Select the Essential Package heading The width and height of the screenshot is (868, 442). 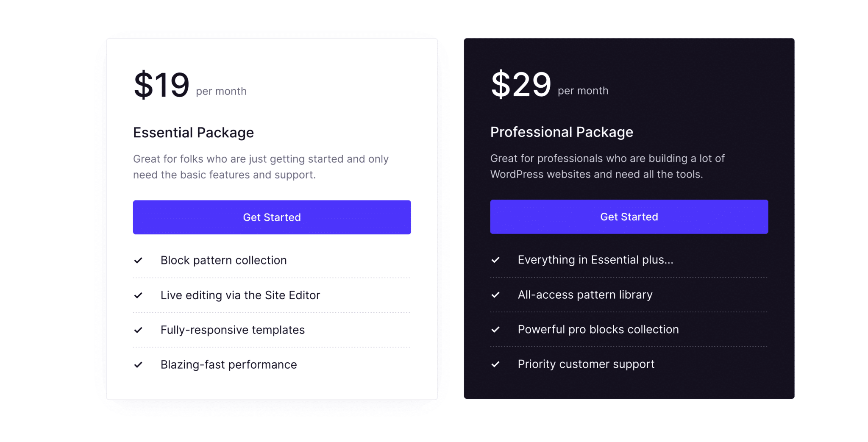point(193,133)
